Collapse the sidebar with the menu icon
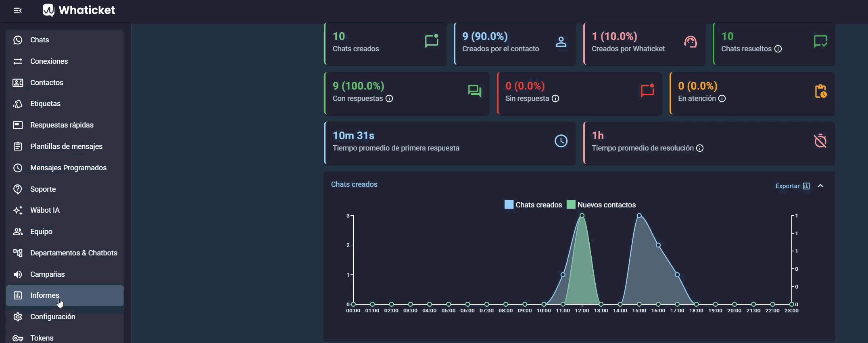 [18, 10]
